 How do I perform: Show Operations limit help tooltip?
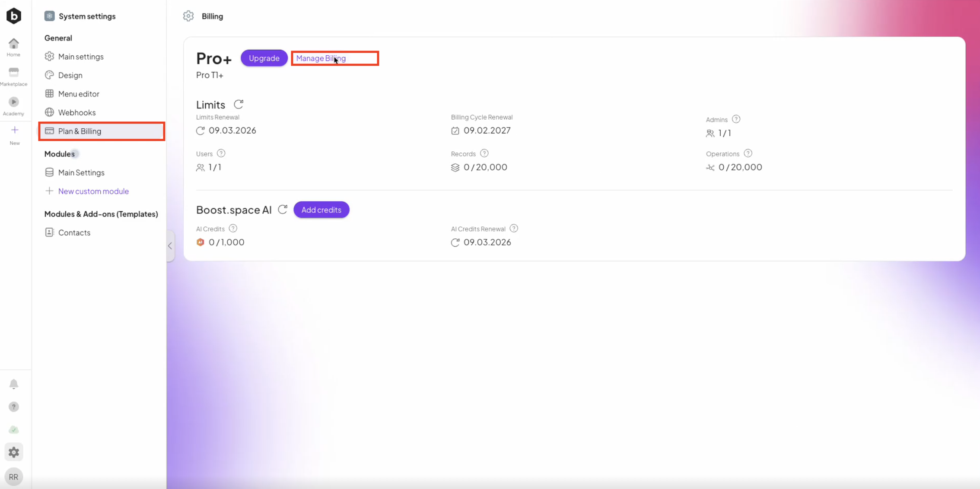[x=748, y=153]
